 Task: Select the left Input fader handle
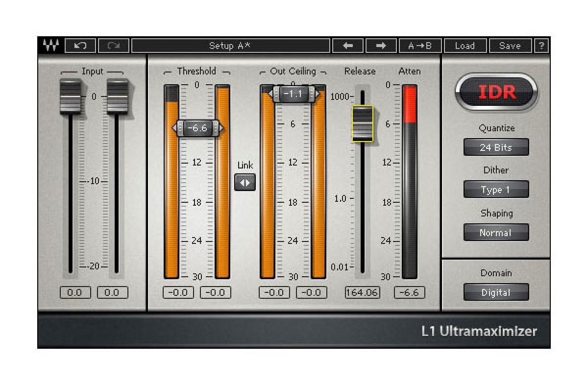pyautogui.click(x=71, y=96)
